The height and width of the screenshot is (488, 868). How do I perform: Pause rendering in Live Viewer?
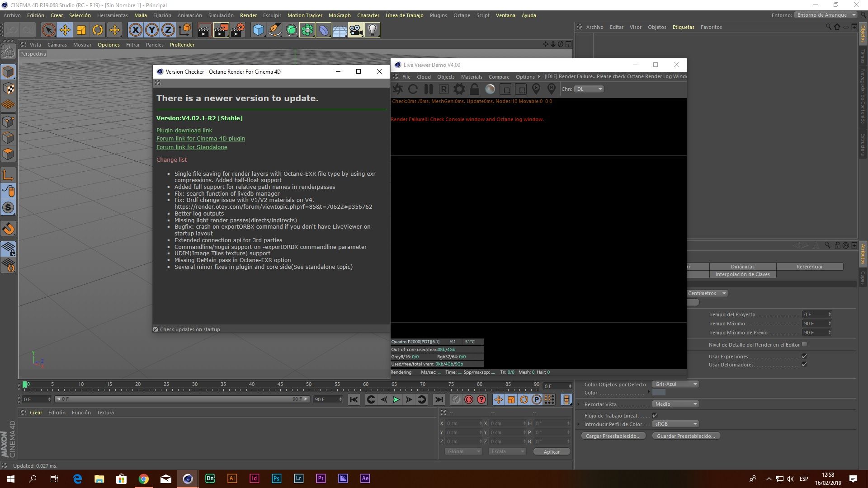coord(429,89)
